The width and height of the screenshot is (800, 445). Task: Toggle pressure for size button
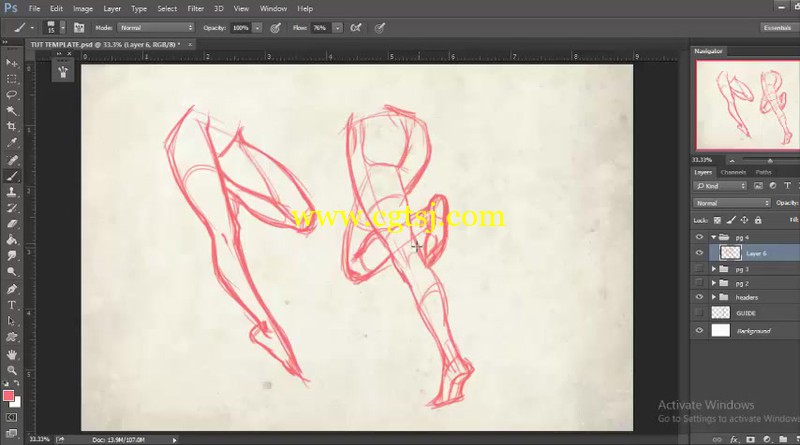[x=380, y=28]
